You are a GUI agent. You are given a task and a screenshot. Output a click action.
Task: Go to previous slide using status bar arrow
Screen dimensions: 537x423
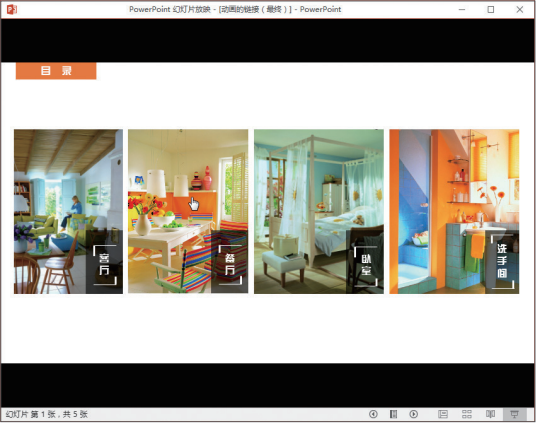(x=373, y=414)
